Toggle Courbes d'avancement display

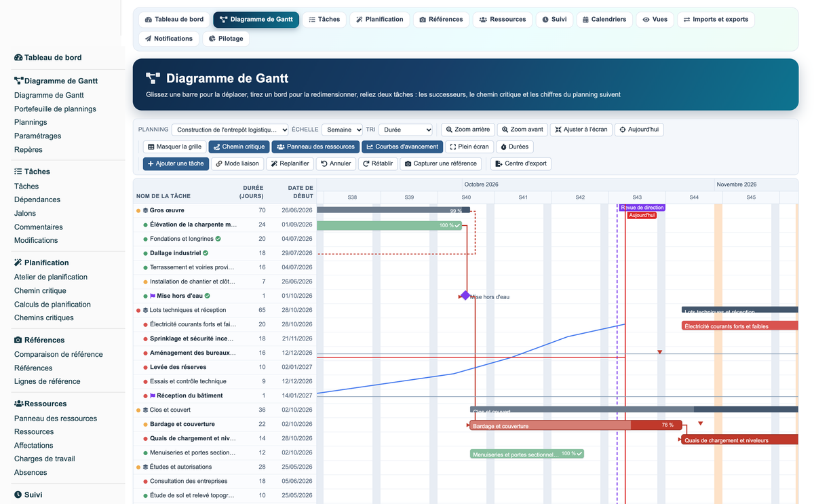pos(402,147)
